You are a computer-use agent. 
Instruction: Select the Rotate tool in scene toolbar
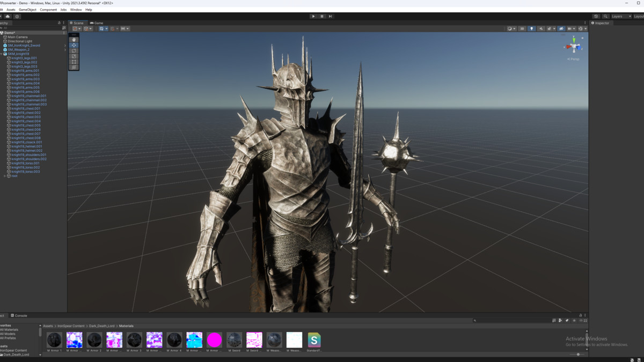tap(74, 51)
